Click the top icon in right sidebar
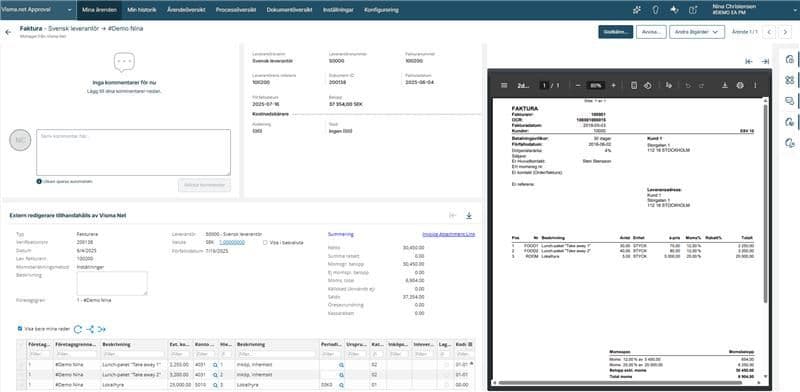The image size is (800, 392). pyautogui.click(x=790, y=59)
